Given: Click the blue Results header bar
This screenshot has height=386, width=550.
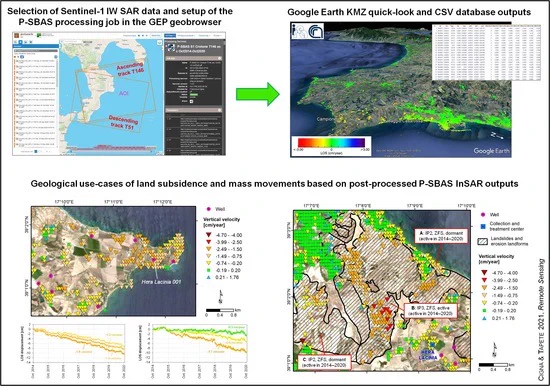Looking at the screenshot, I should coord(35,46).
